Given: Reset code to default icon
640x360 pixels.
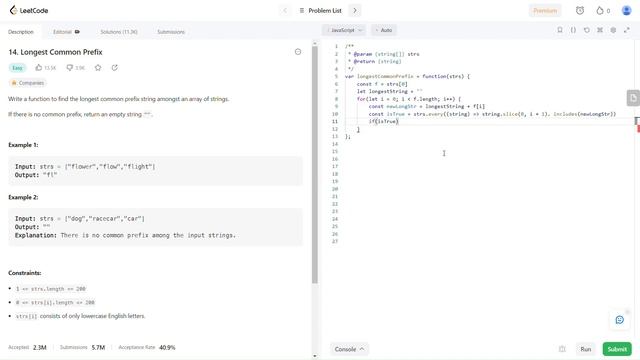Looking at the screenshot, I should 587,30.
